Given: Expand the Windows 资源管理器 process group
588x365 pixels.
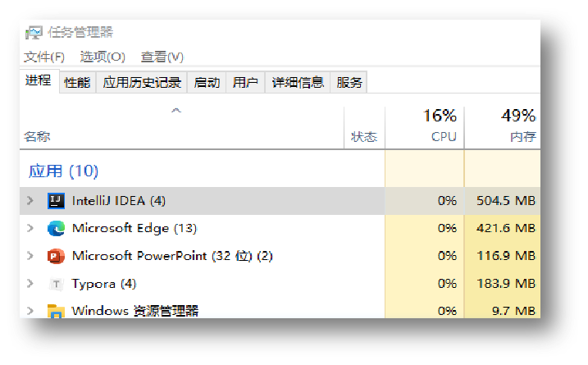Looking at the screenshot, I should [30, 312].
